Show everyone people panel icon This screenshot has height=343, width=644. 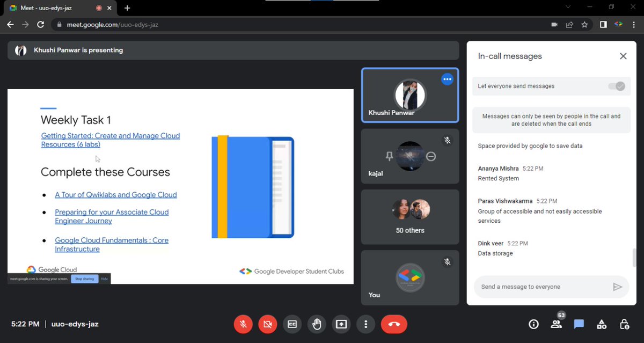556,324
